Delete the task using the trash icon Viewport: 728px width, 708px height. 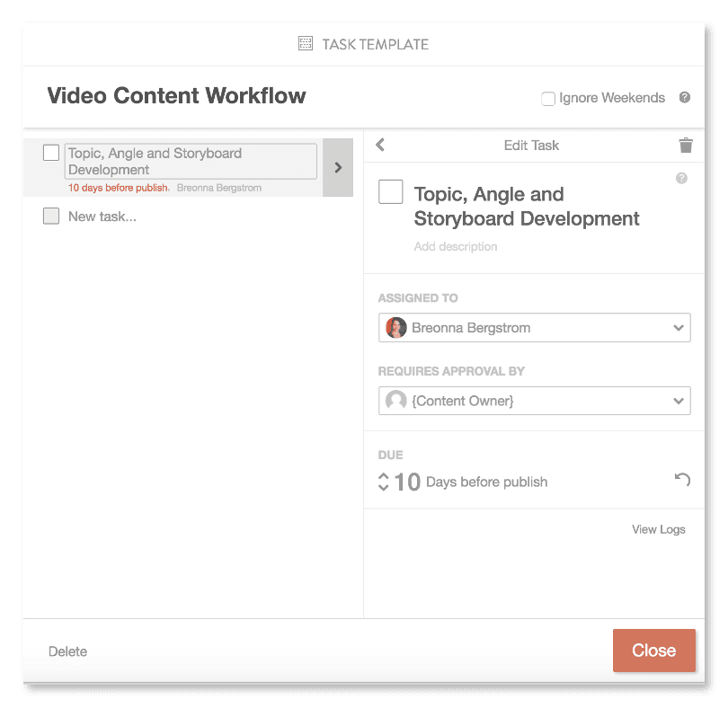[686, 145]
